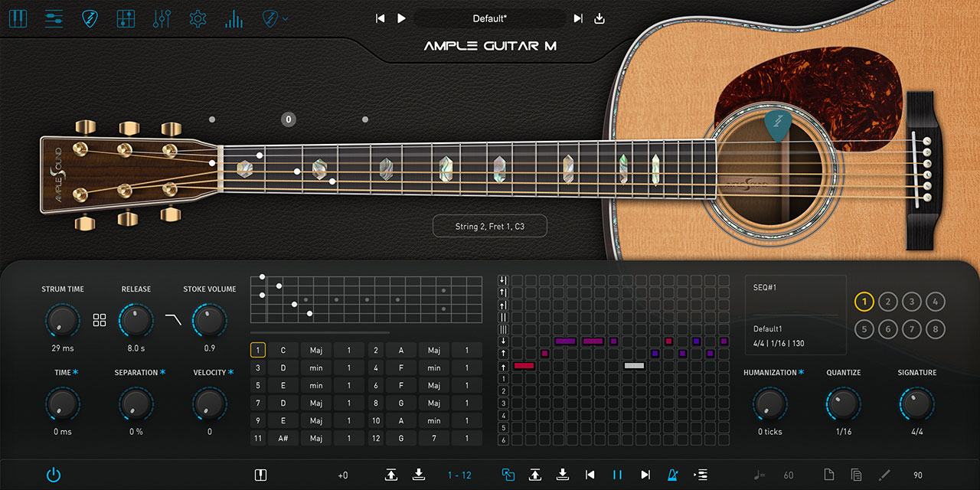Toggle the metronome icon

[x=673, y=475]
